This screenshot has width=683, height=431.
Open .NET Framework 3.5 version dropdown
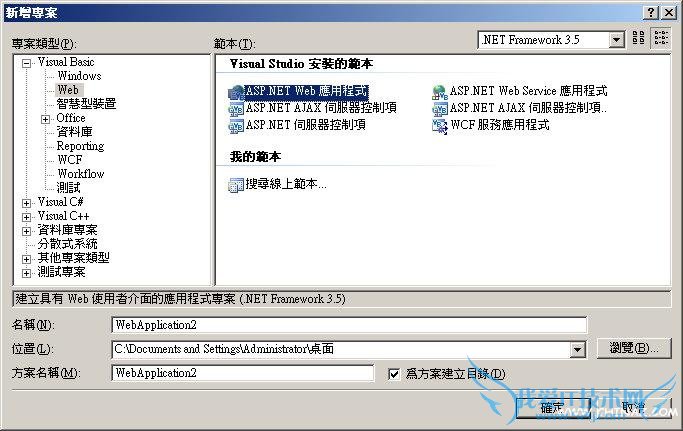click(x=615, y=40)
